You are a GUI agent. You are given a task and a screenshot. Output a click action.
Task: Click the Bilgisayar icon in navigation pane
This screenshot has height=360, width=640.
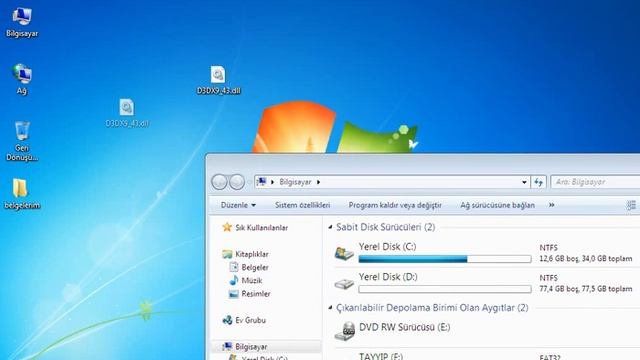(227, 347)
